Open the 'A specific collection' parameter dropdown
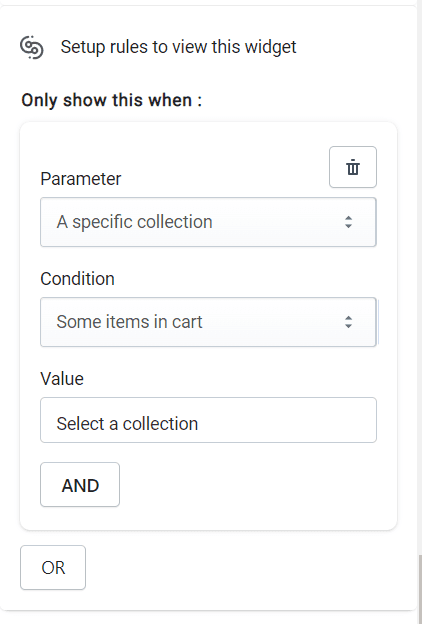This screenshot has height=624, width=422. pos(208,222)
